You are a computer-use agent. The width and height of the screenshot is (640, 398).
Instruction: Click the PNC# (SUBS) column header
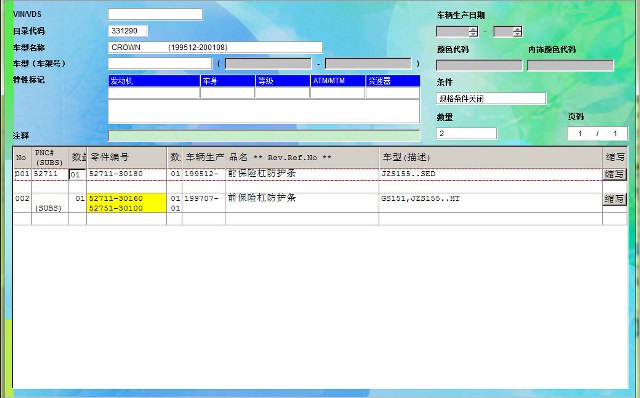pos(50,157)
